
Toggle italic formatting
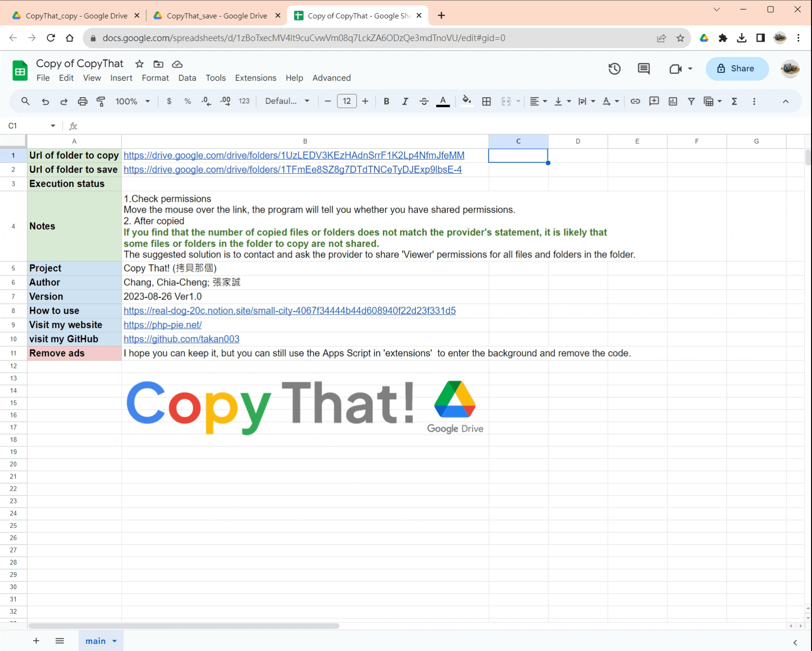point(405,101)
